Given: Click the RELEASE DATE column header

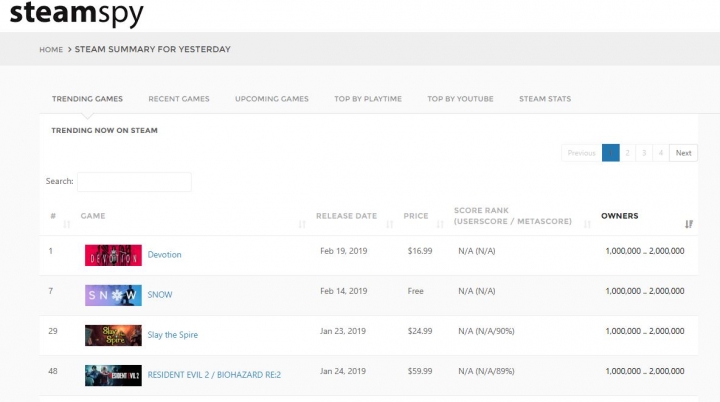Looking at the screenshot, I should pyautogui.click(x=346, y=216).
